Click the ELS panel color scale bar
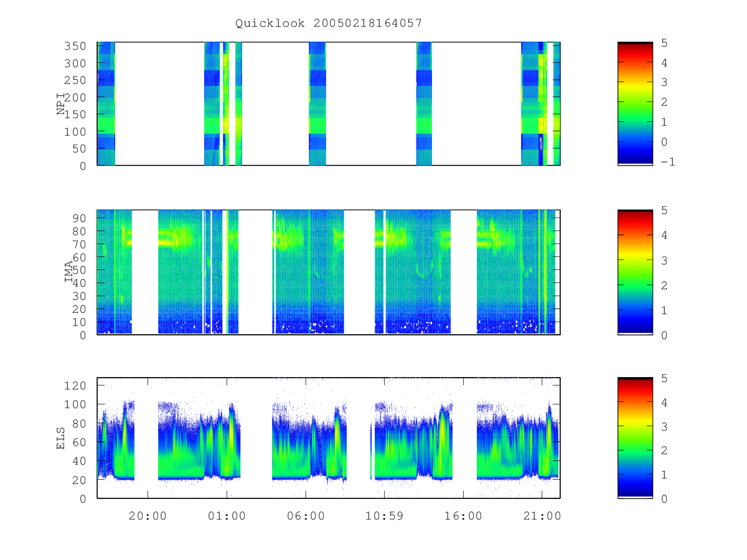747x560 pixels. point(635,438)
